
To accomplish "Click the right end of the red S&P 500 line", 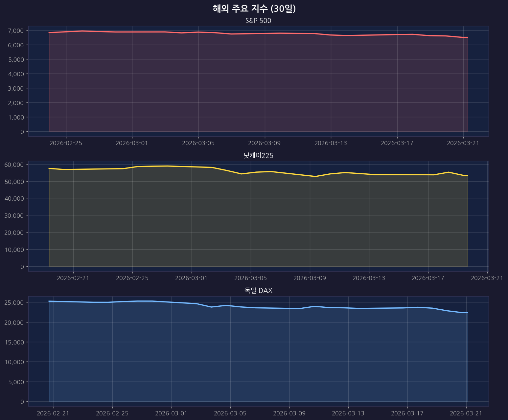I will point(467,37).
